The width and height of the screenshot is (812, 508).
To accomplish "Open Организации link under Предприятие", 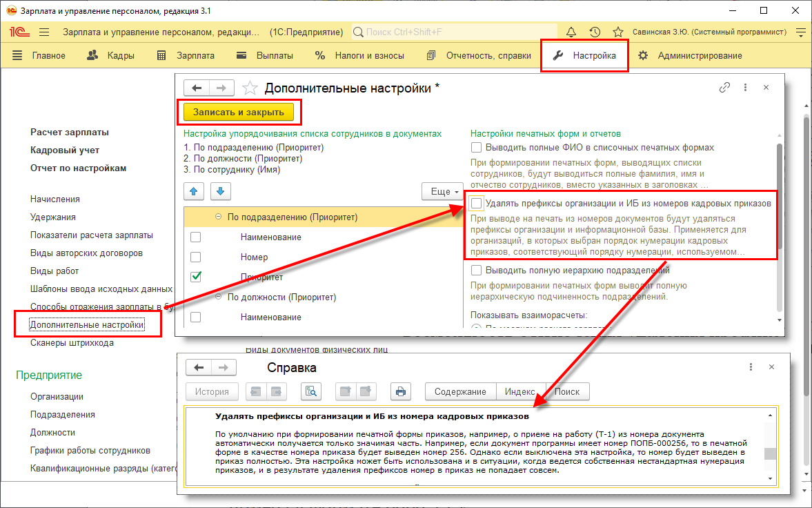I will [57, 397].
